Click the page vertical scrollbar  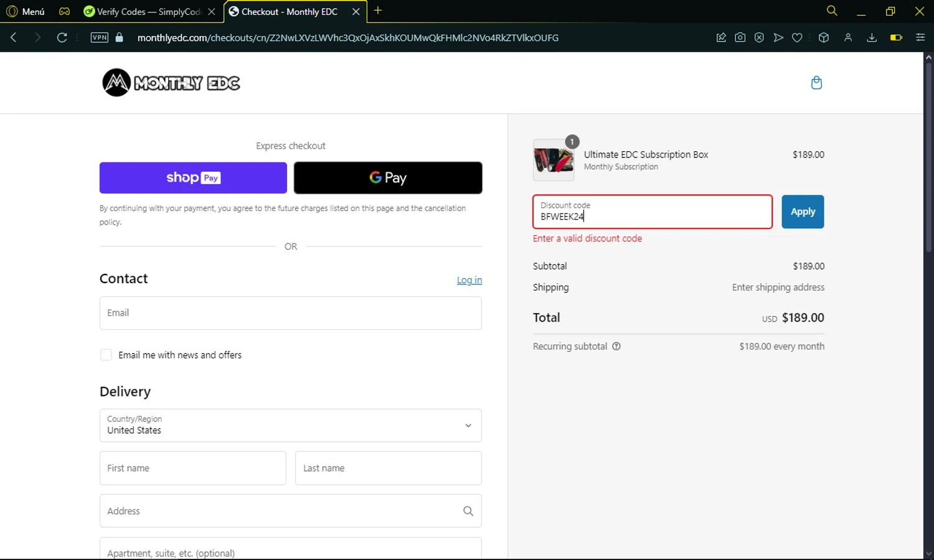(928, 156)
